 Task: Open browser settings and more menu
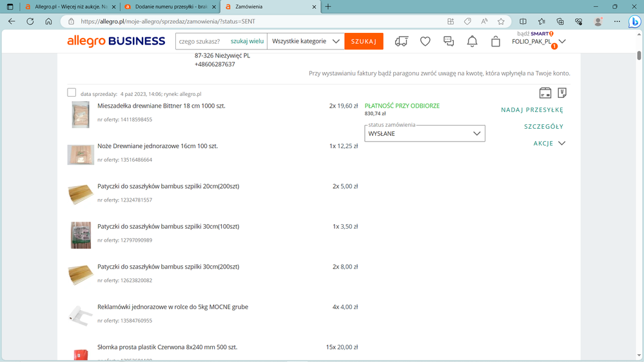(617, 21)
